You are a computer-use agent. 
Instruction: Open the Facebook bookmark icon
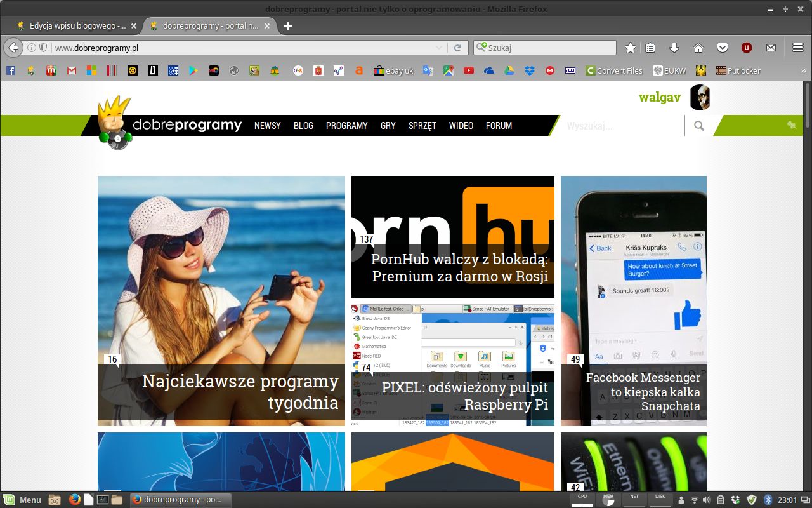11,70
